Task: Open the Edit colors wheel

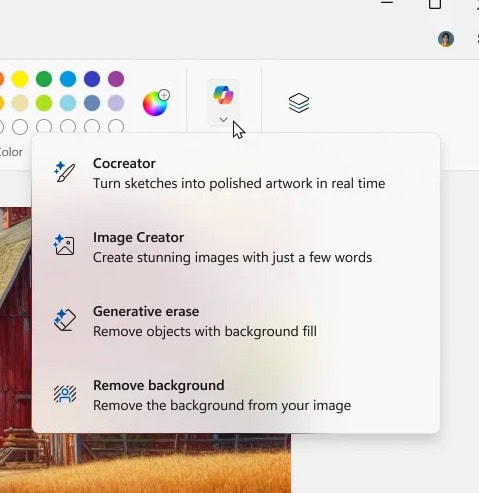Action: [156, 103]
